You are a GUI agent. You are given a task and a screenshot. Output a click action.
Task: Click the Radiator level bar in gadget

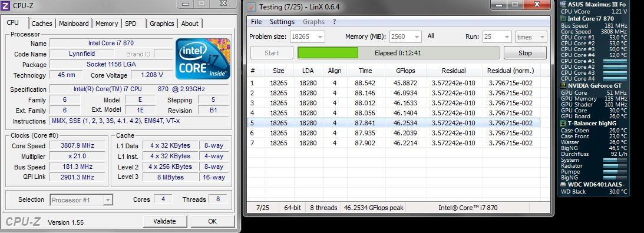615,166
